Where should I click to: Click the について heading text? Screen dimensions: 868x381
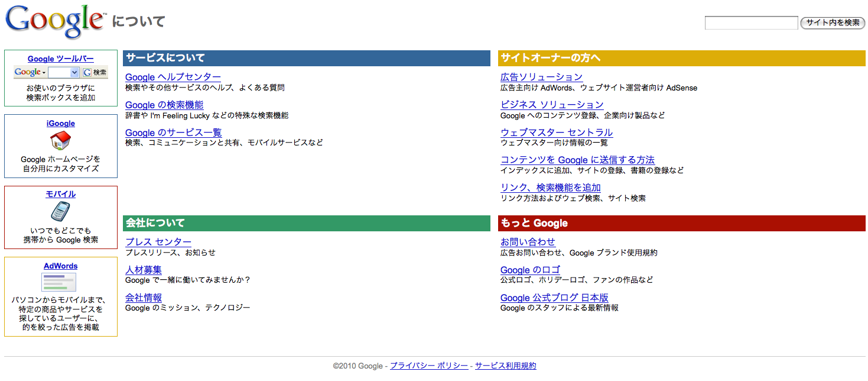coord(138,22)
